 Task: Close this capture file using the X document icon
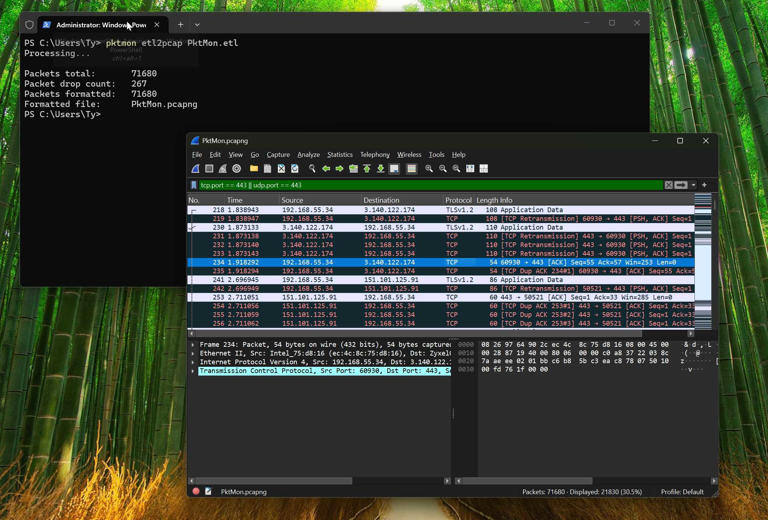coord(281,168)
